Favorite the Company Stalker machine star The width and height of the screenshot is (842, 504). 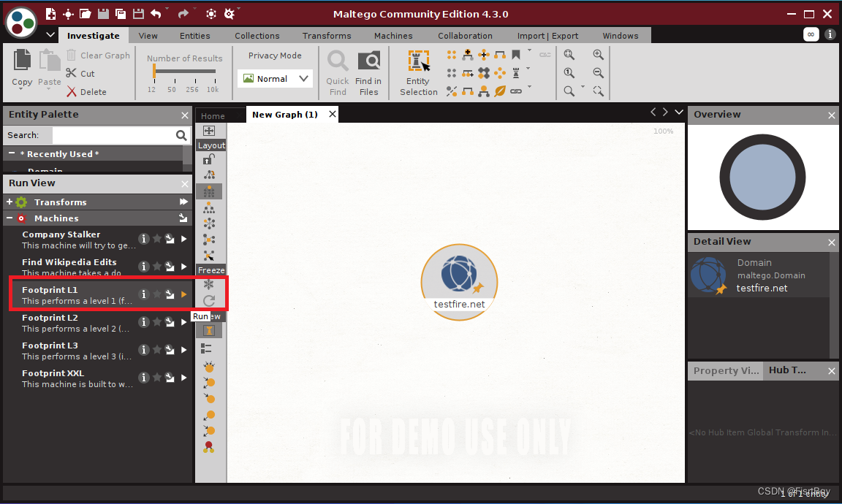[x=157, y=239]
